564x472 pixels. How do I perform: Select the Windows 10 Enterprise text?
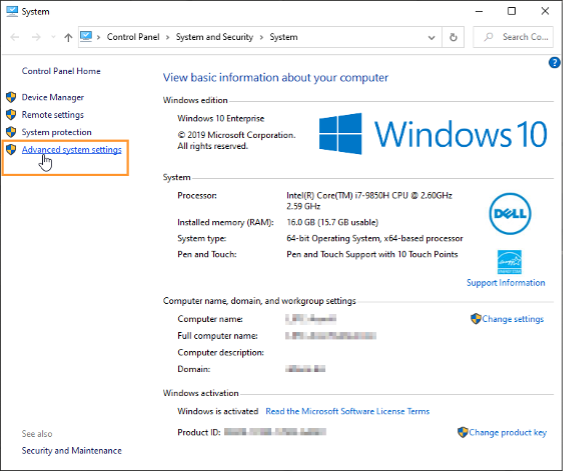(221, 118)
